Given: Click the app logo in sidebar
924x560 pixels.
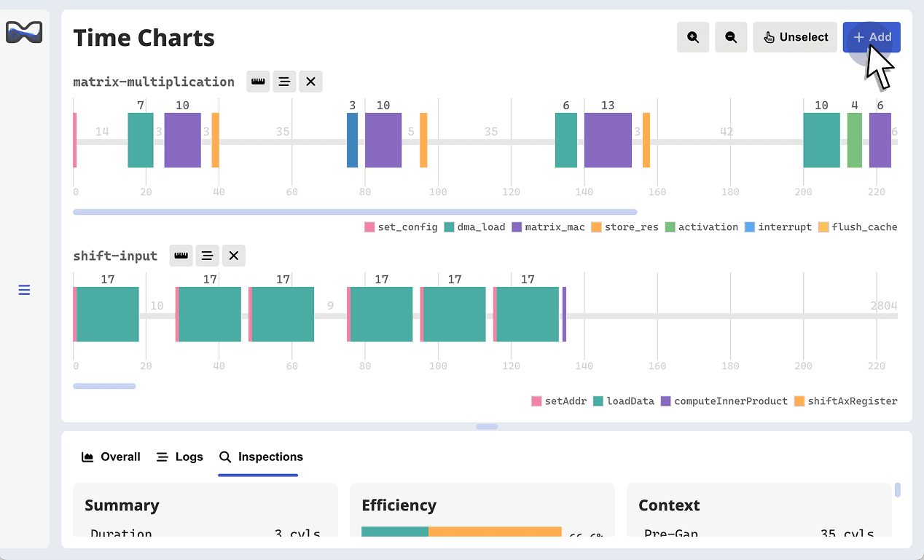Looking at the screenshot, I should [24, 32].
